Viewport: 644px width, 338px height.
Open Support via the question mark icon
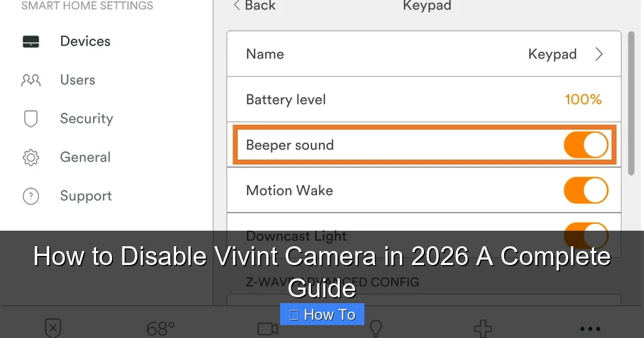(x=31, y=196)
